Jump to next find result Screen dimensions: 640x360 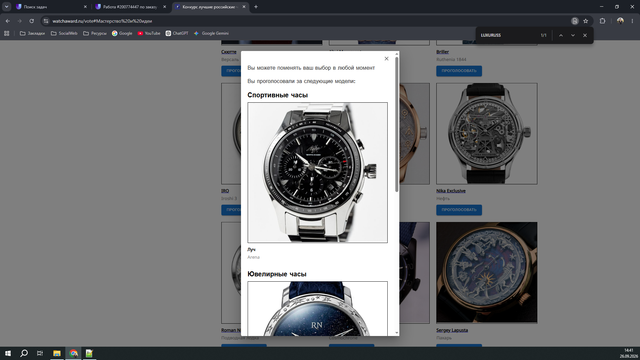tap(573, 36)
